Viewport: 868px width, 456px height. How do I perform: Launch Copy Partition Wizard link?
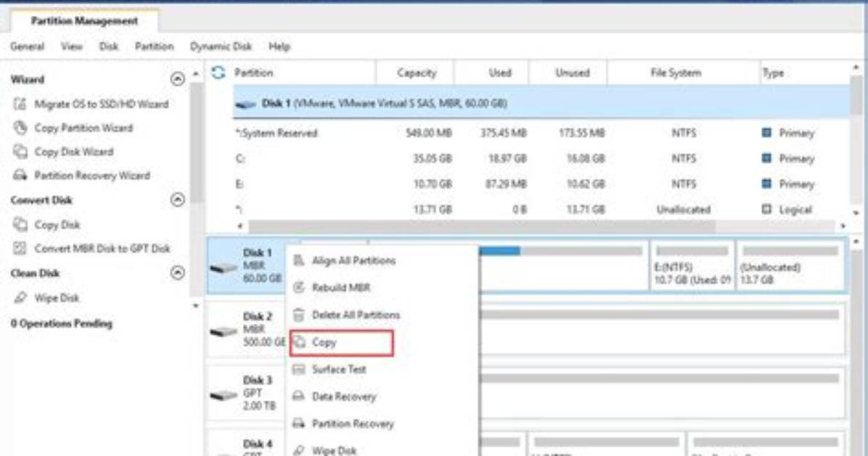pyautogui.click(x=83, y=128)
